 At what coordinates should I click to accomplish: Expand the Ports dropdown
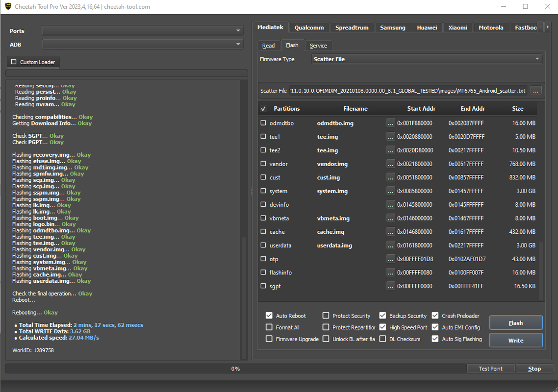coord(142,31)
